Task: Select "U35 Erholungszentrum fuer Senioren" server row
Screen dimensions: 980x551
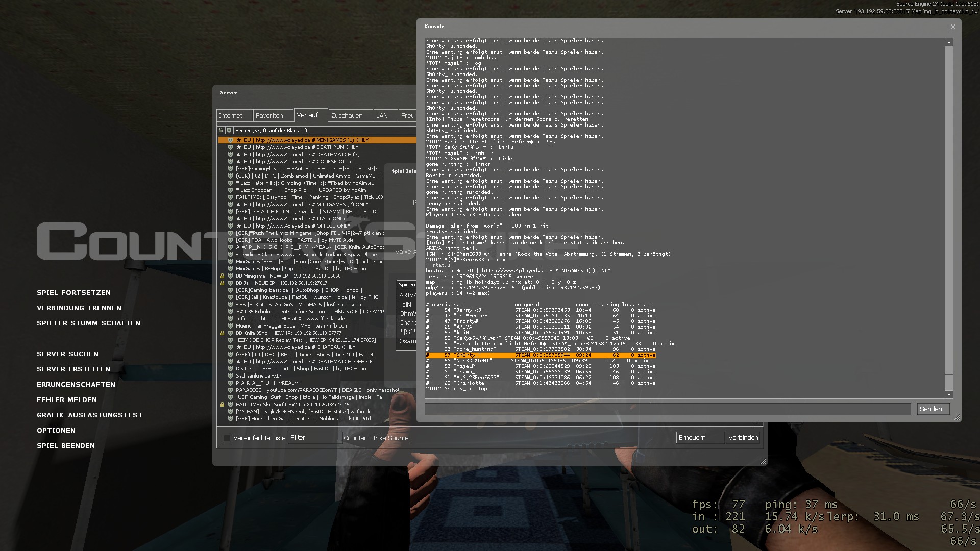Action: pos(317,311)
